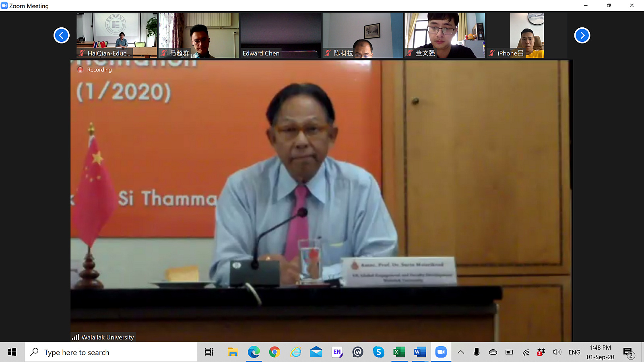Go to previous page of participant thumbnails

point(62,35)
